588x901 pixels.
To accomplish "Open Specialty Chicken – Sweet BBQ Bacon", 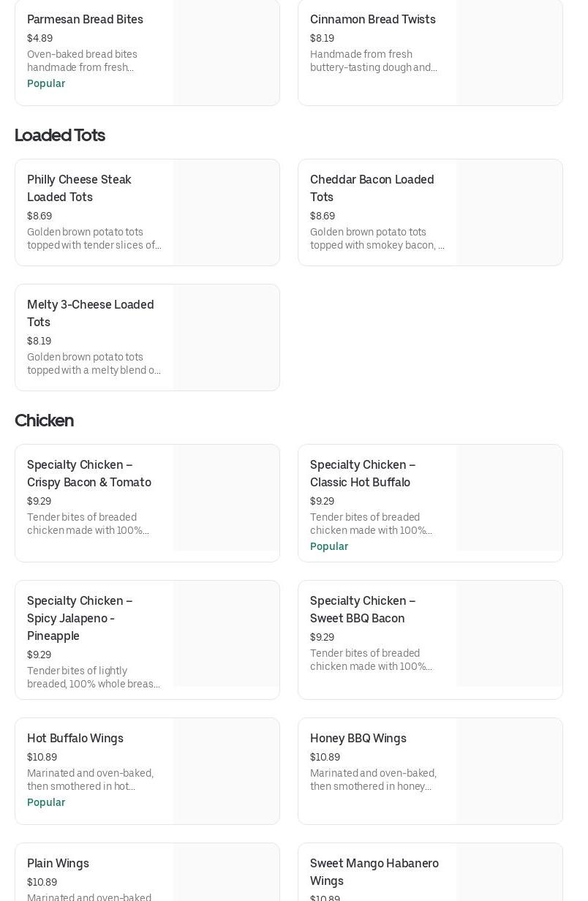I will point(362,609).
